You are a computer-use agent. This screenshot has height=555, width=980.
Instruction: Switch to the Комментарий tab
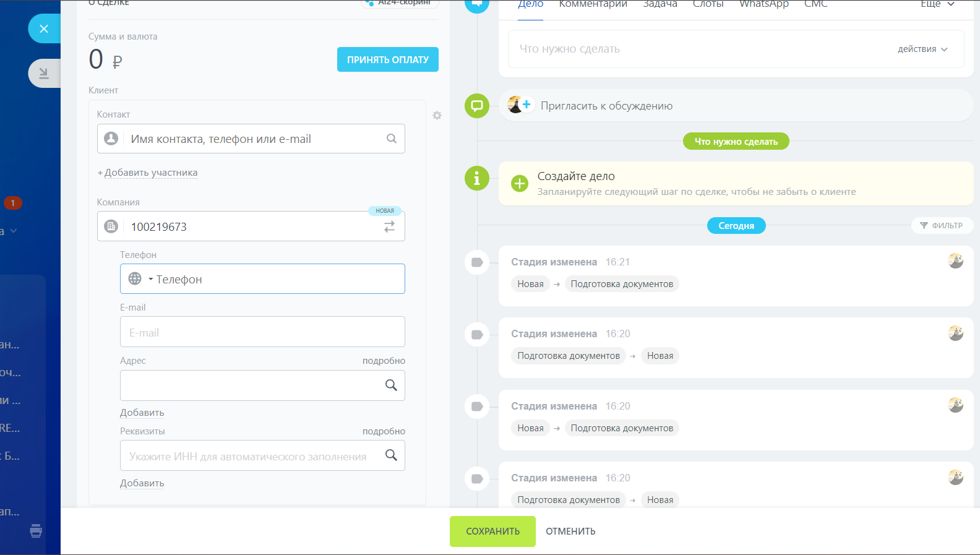[593, 4]
